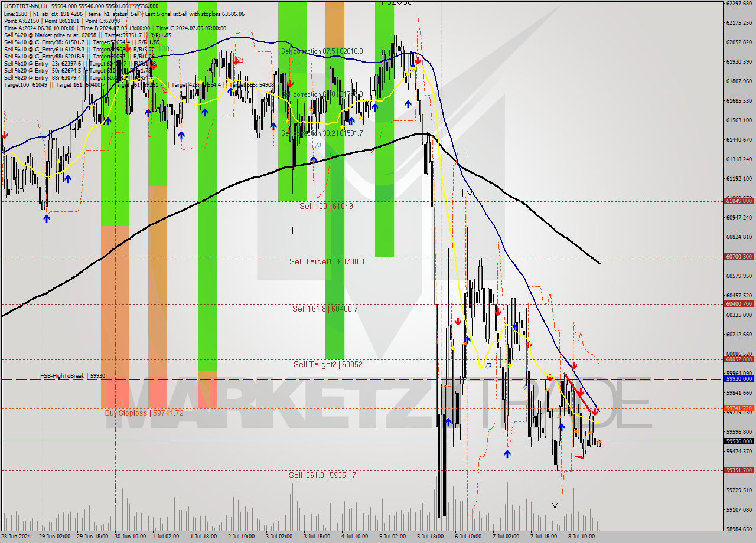Click the 60212.660 price axis value
Screen dimensions: 756x543
coord(739,334)
